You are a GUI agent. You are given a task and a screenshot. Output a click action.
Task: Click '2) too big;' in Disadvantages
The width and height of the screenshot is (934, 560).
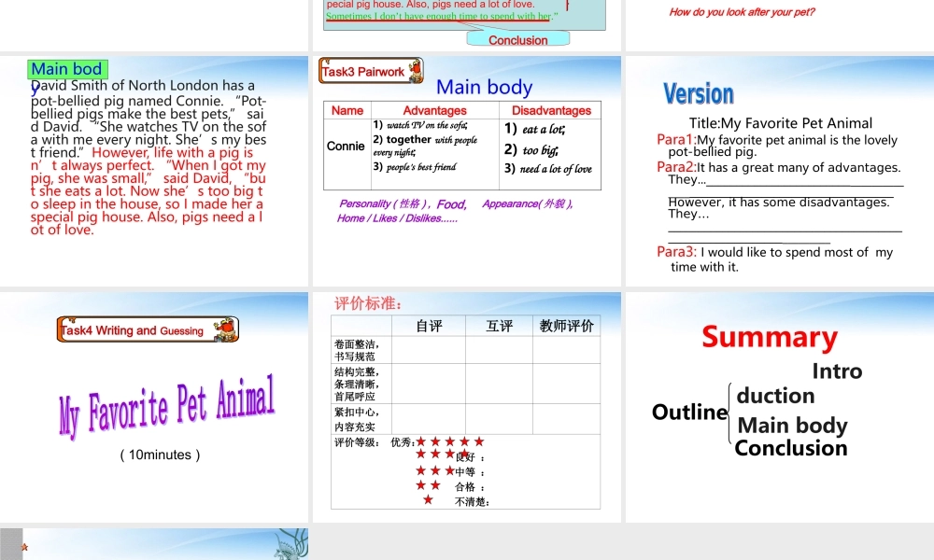(531, 150)
